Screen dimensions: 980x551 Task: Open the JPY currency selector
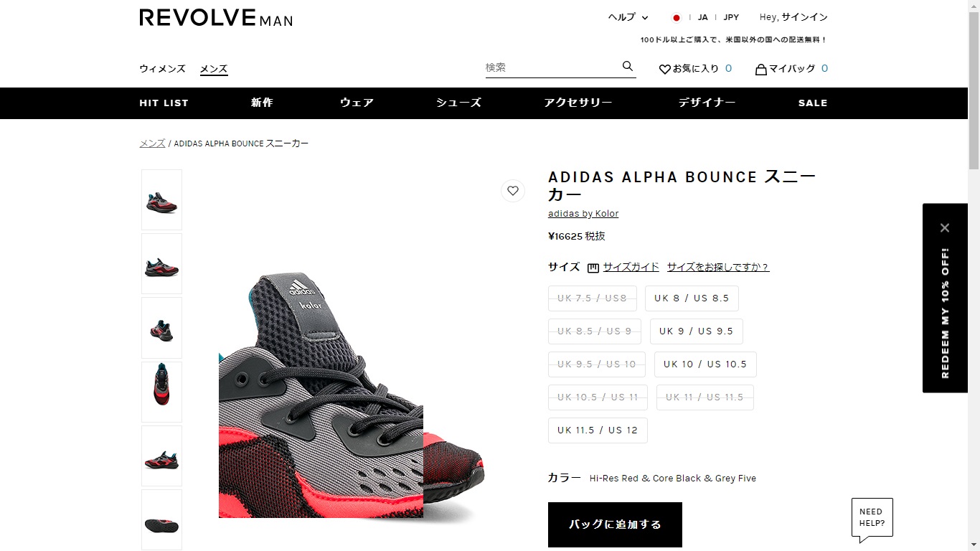pyautogui.click(x=731, y=17)
